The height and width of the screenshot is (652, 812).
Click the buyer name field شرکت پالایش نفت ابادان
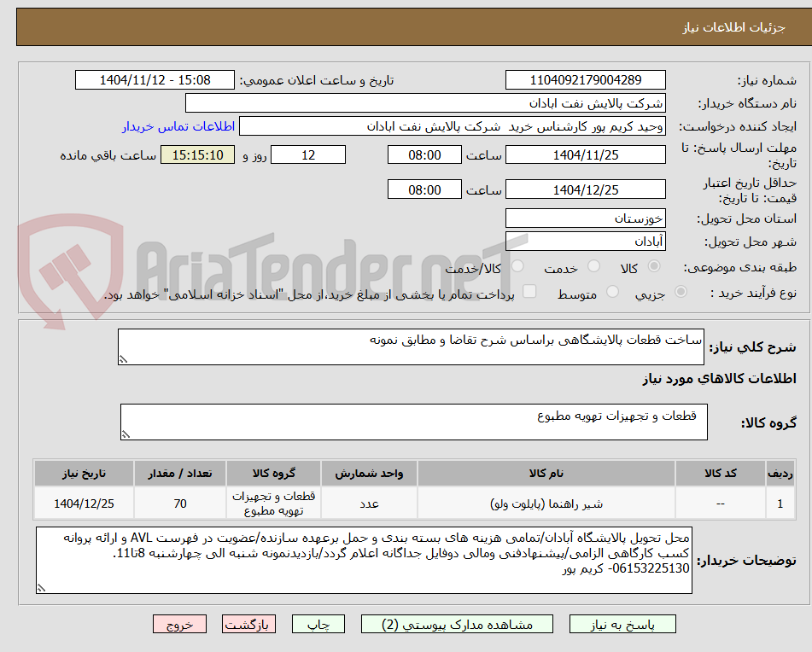point(425,103)
